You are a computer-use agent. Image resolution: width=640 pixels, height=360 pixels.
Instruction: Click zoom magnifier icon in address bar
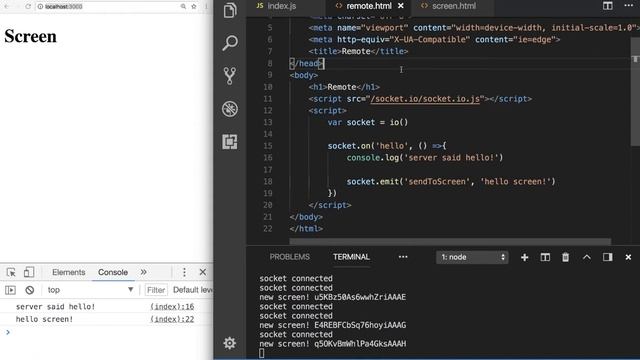(183, 7)
